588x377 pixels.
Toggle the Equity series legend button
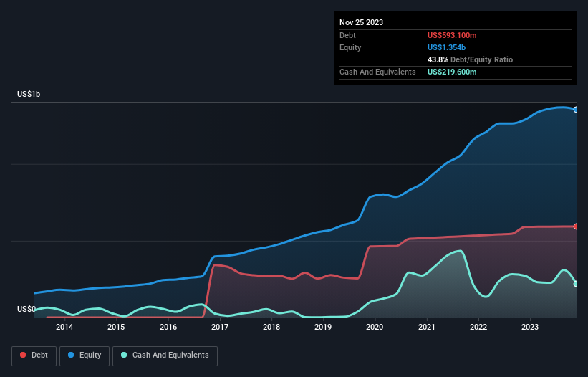(85, 355)
